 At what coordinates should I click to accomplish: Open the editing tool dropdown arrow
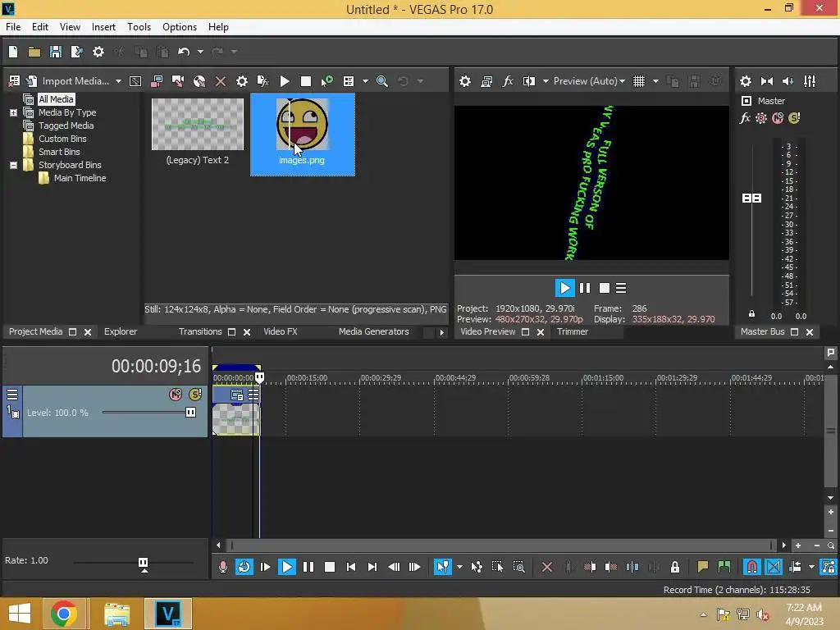[x=459, y=567]
